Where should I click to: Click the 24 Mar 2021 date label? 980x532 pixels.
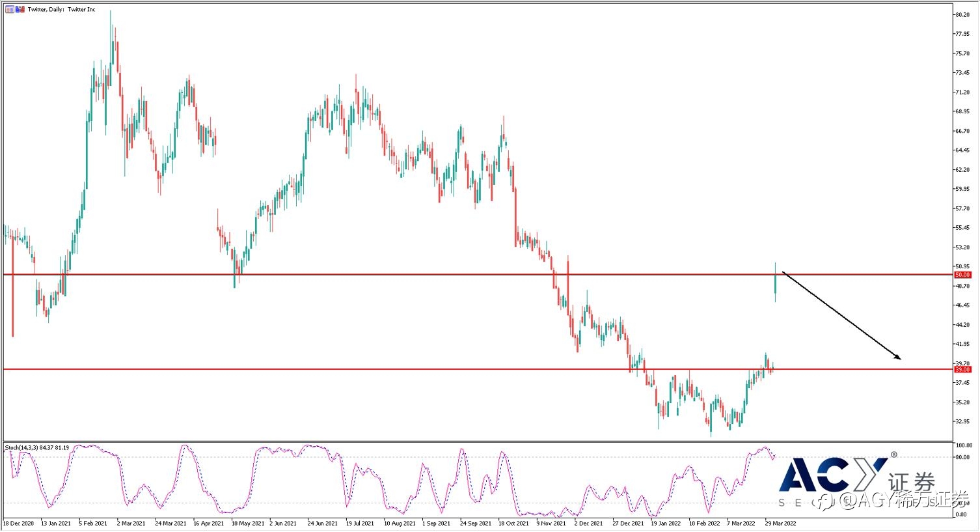point(170,523)
